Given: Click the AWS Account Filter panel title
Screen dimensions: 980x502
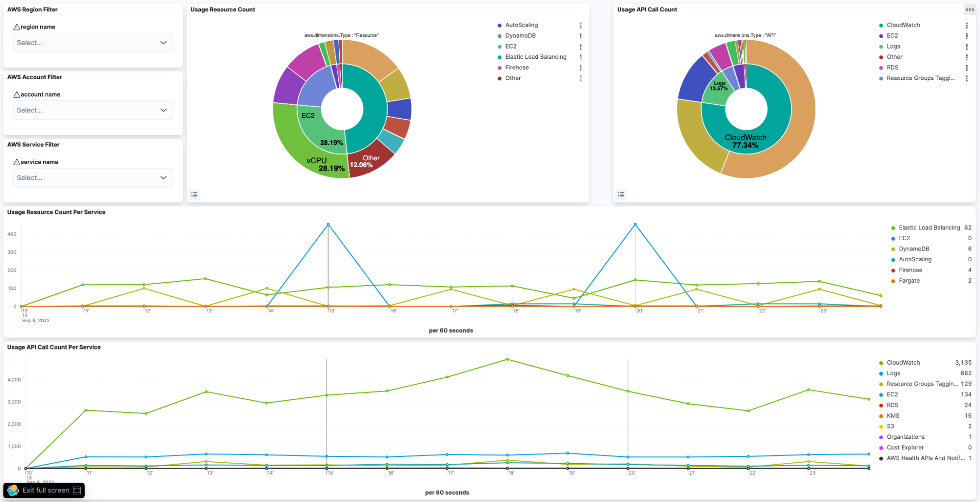Looking at the screenshot, I should (35, 77).
